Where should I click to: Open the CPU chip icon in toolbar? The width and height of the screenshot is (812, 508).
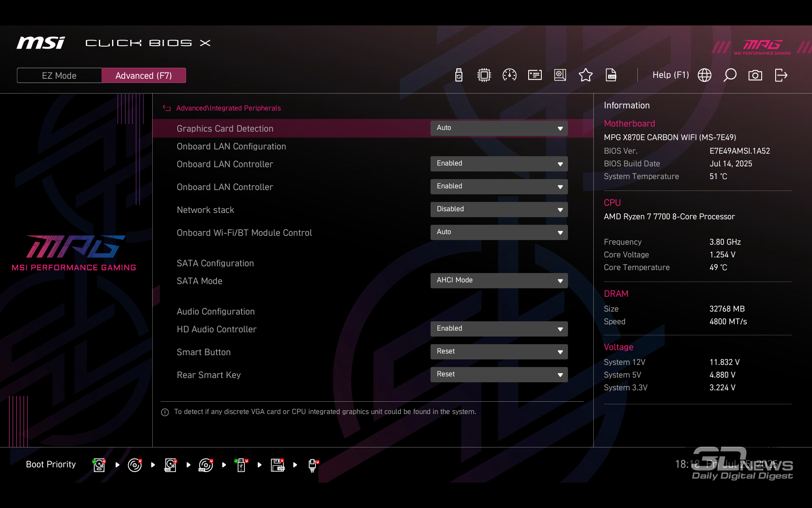point(484,75)
